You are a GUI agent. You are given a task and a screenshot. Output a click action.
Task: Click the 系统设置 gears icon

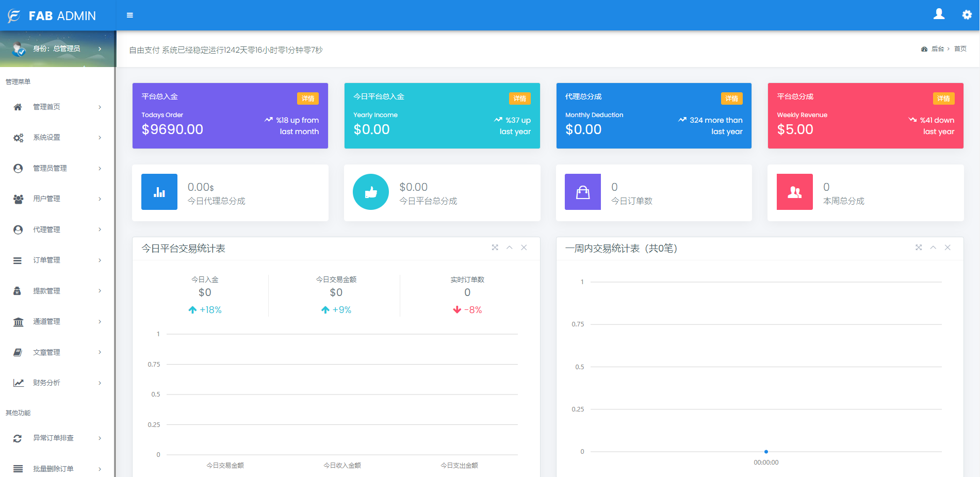pyautogui.click(x=18, y=138)
